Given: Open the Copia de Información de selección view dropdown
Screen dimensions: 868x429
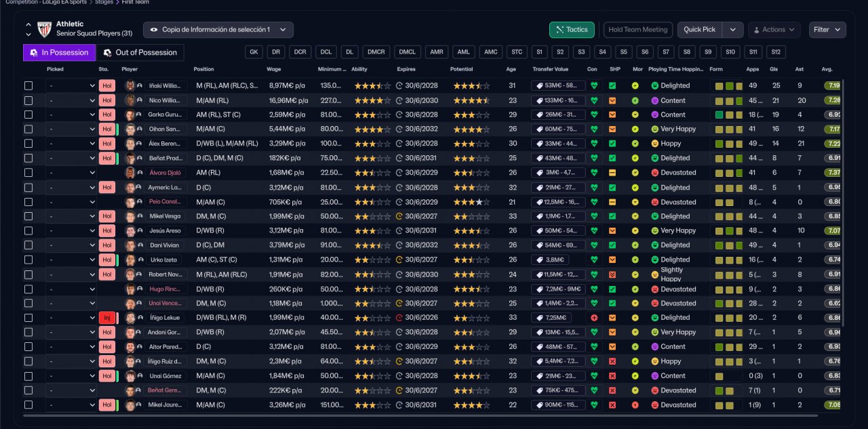Looking at the screenshot, I should 218,30.
